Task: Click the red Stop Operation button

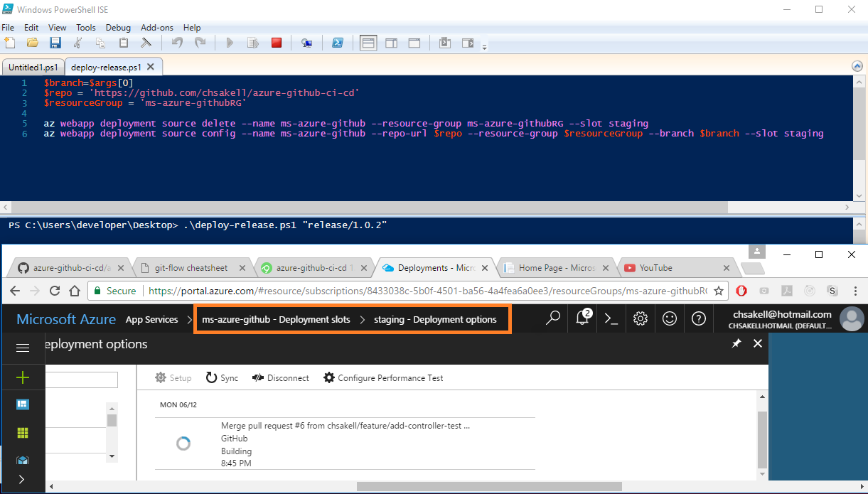Action: pos(277,43)
